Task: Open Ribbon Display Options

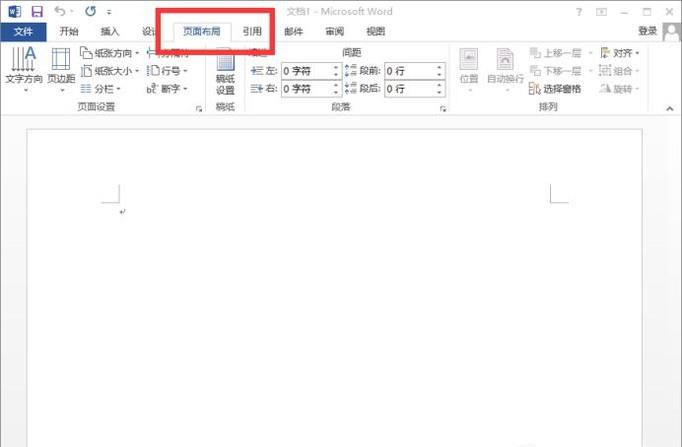Action: coord(602,12)
